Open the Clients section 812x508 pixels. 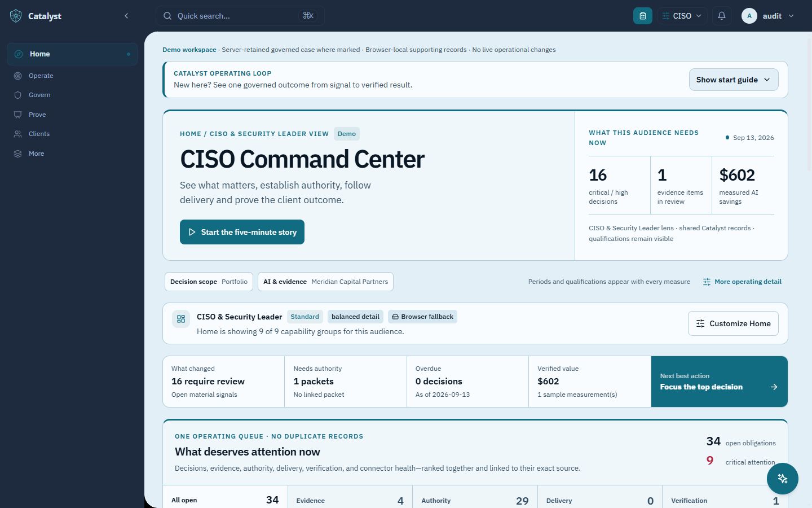point(72,134)
